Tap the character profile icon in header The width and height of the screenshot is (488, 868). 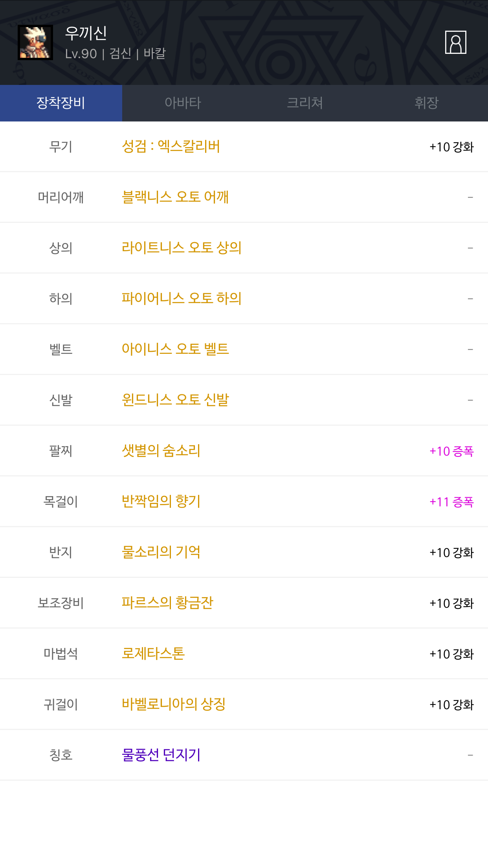455,42
